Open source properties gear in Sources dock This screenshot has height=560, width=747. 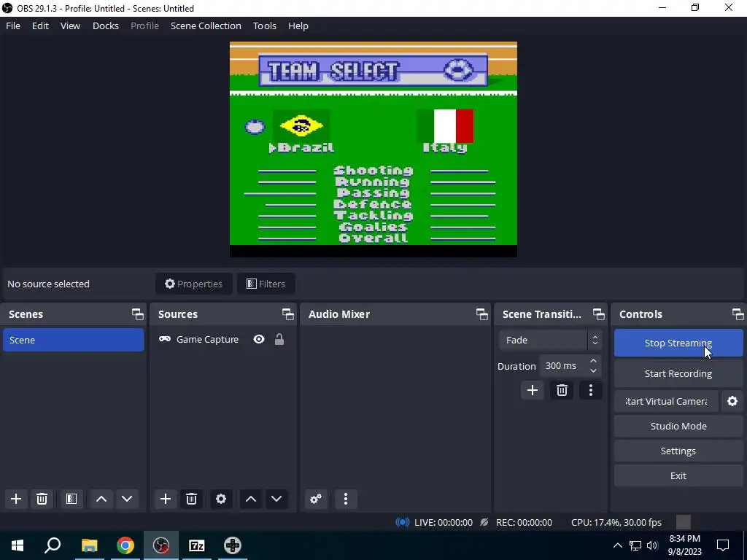(221, 499)
